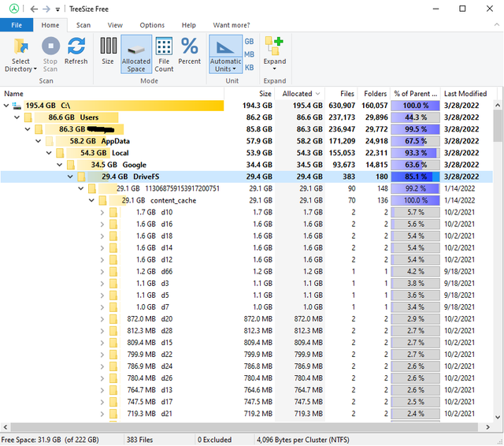Click the Expand tool icon
Image resolution: width=504 pixels, height=446 pixels.
click(x=275, y=46)
